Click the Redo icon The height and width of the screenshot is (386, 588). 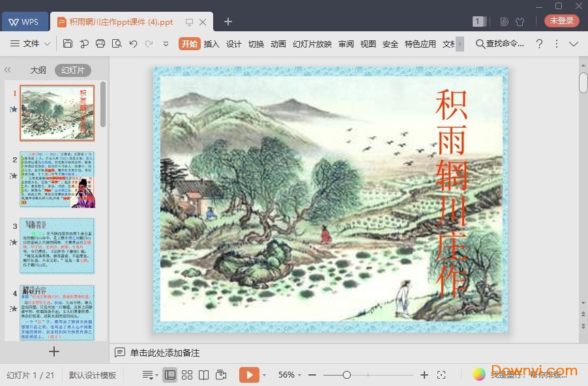coord(150,44)
